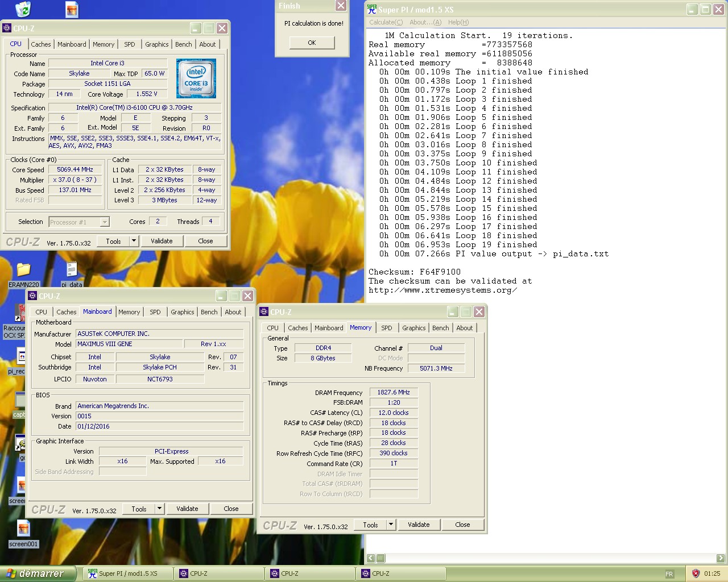This screenshot has height=582, width=728.
Task: Open the Graphics tab in the Mainboard window
Action: pyautogui.click(x=183, y=312)
